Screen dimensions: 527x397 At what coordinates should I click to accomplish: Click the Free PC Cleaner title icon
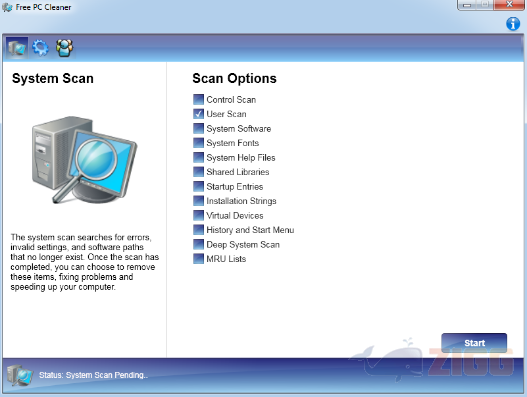click(x=7, y=7)
